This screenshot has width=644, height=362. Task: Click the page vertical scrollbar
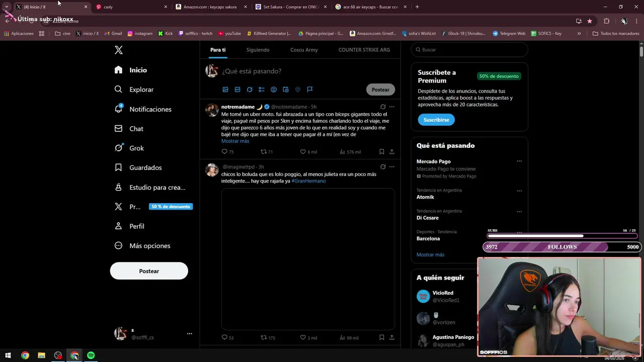(x=641, y=51)
